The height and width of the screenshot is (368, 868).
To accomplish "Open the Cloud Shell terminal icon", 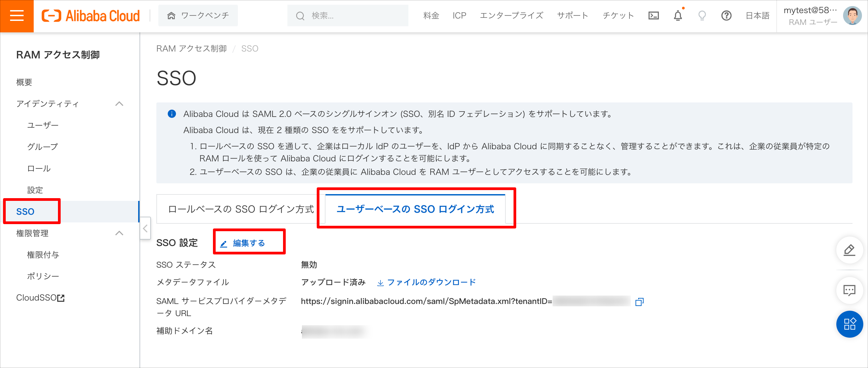I will click(x=653, y=16).
